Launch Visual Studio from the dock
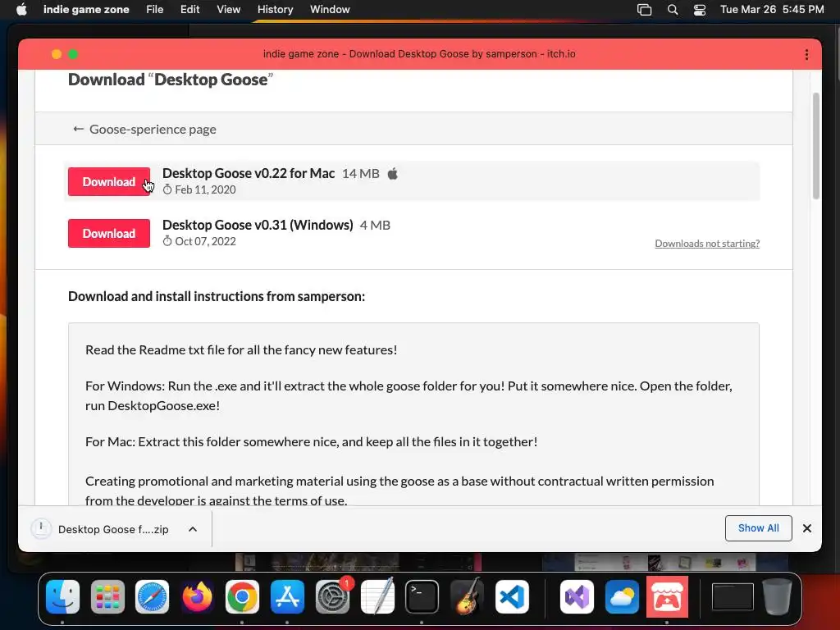Image resolution: width=840 pixels, height=630 pixels. point(577,596)
